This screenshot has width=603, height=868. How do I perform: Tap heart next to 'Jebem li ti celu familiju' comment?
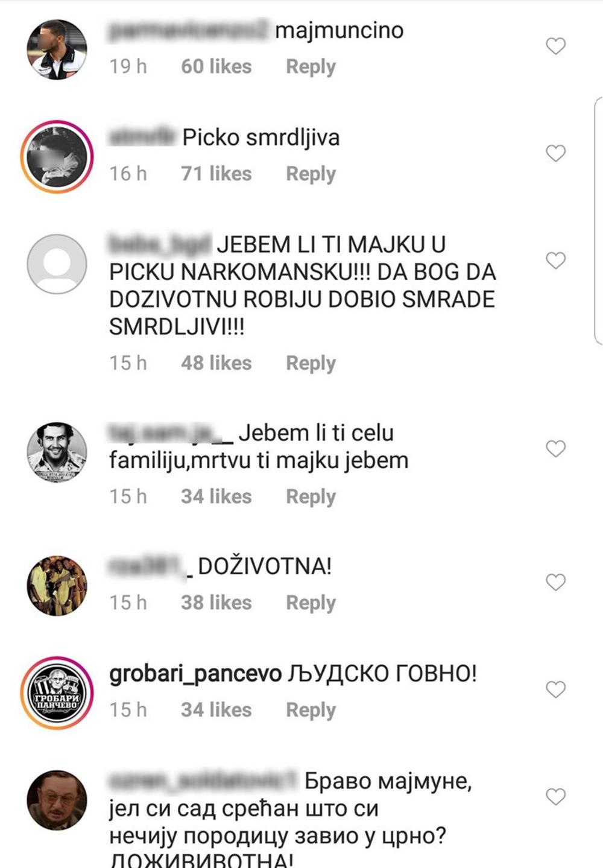coord(555,449)
